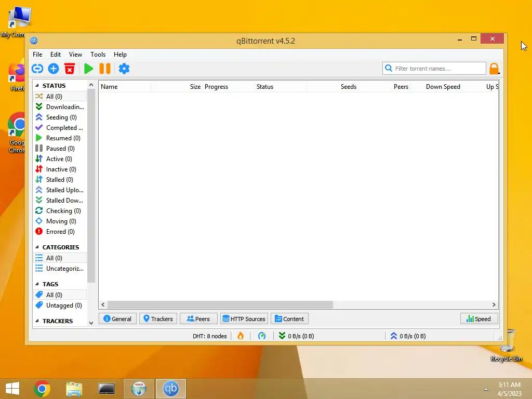
Task: Select All (0) under CATEGORIES
Action: tap(60, 258)
